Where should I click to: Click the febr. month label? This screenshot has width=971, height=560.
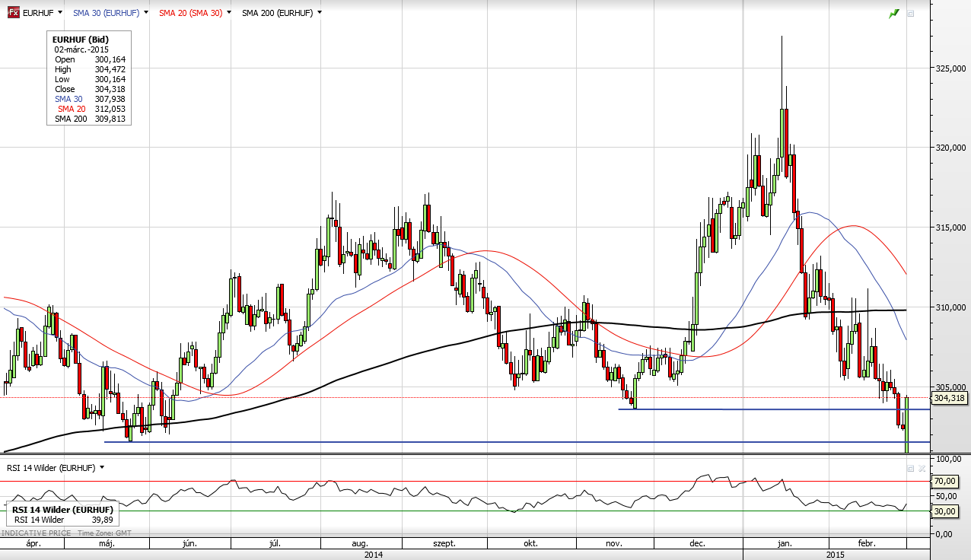pyautogui.click(x=867, y=543)
